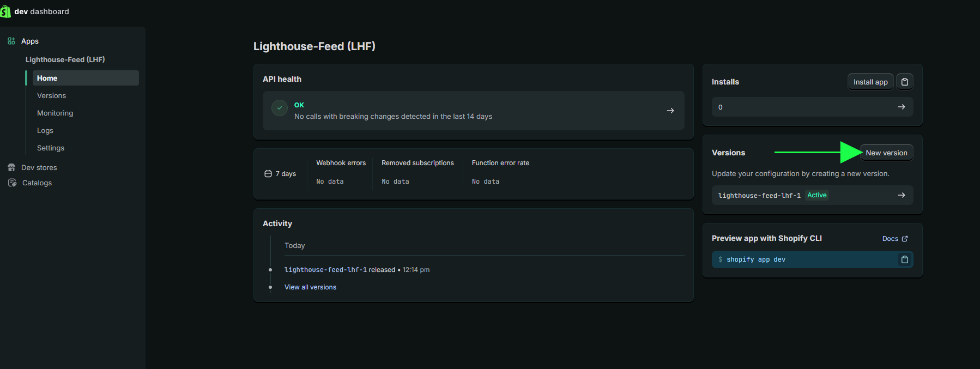
Task: Open Versions in the sidebar
Action: (x=51, y=95)
